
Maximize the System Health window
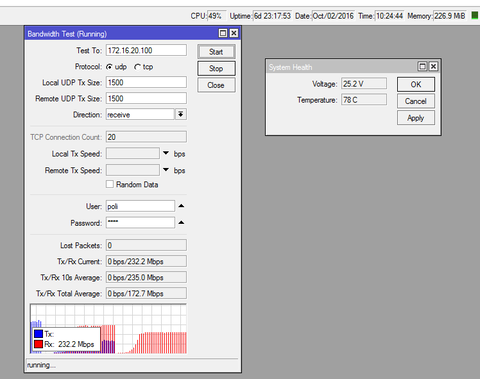point(422,66)
